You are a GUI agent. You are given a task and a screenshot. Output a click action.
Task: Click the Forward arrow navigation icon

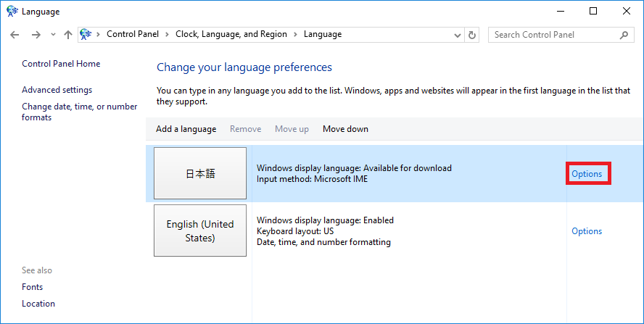[x=36, y=35]
